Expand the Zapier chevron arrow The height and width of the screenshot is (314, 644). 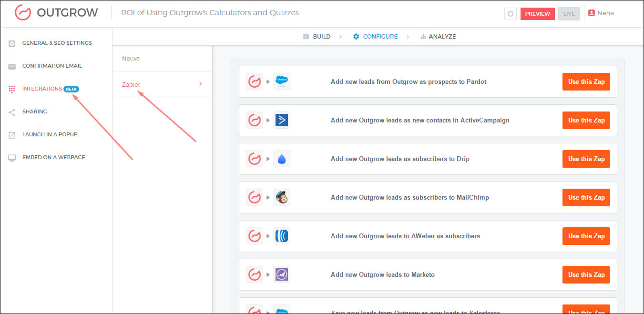click(201, 84)
